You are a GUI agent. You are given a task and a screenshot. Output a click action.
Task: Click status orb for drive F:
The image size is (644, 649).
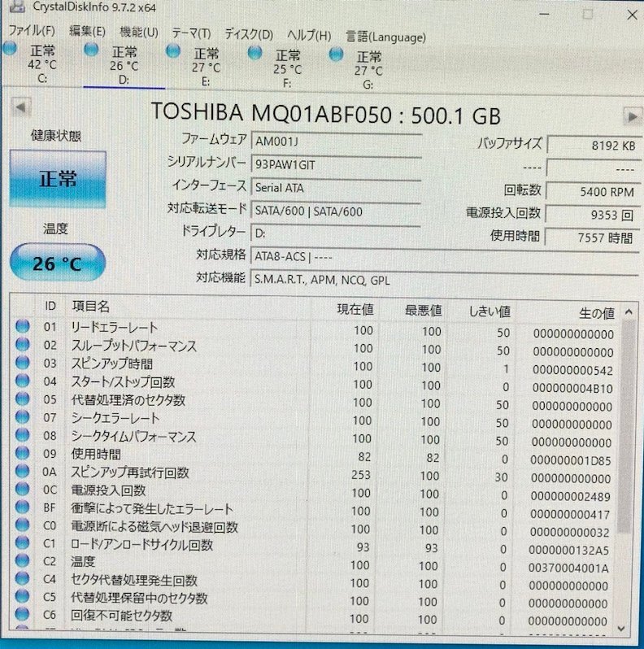point(255,53)
